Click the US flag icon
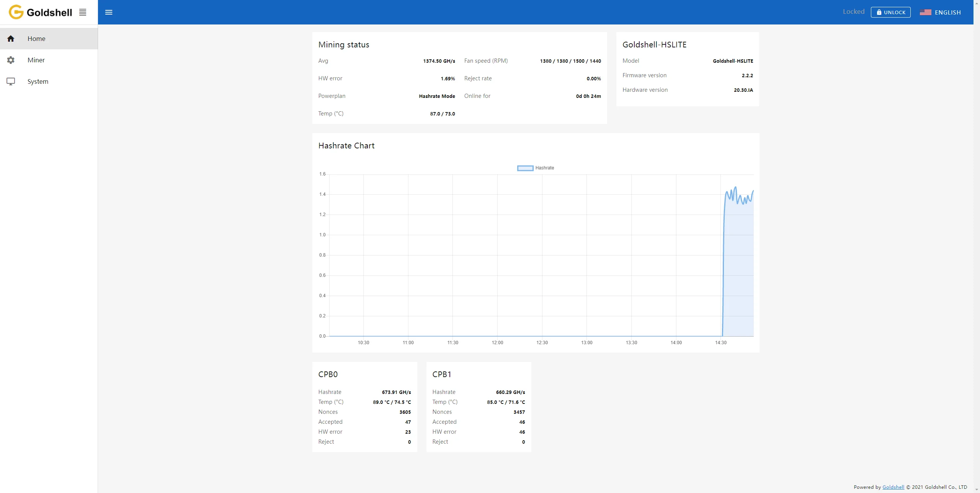The width and height of the screenshot is (980, 493). click(925, 12)
